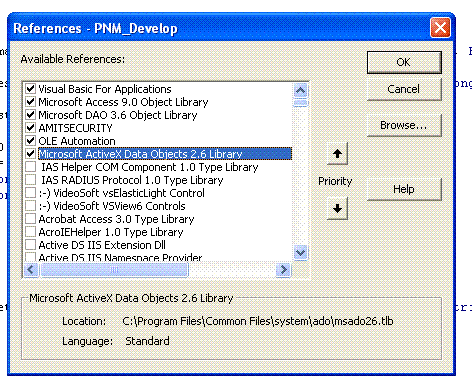Select 'IAS RADIUS Protocol 1.0 Type Library' text
This screenshot has height=387, width=472.
click(132, 180)
